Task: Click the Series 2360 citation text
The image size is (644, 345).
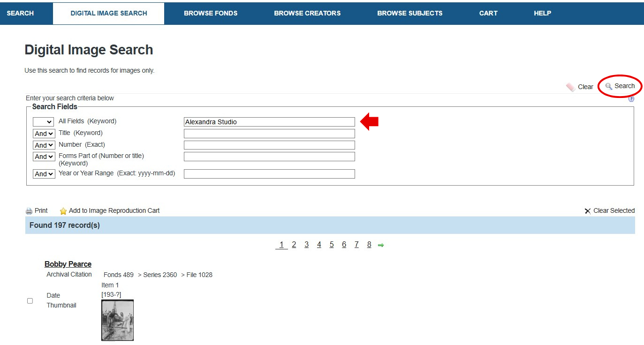Action: click(159, 275)
